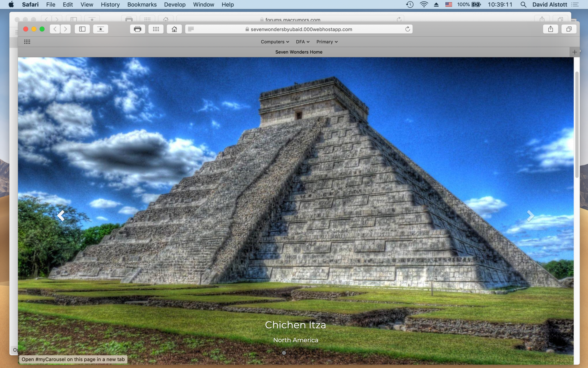Click the Share toolbar icon
The height and width of the screenshot is (368, 588).
550,29
